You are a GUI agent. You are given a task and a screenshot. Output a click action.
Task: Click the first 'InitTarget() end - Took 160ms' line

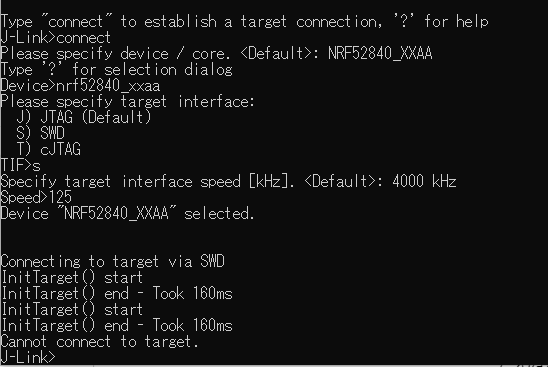(x=116, y=293)
